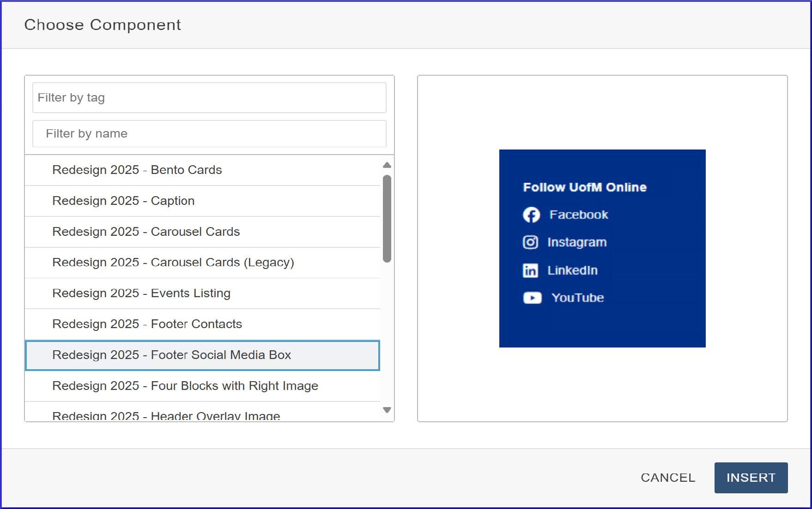Click the Follow UofM Online preview thumbnail
Viewport: 812px width, 509px height.
pyautogui.click(x=602, y=248)
